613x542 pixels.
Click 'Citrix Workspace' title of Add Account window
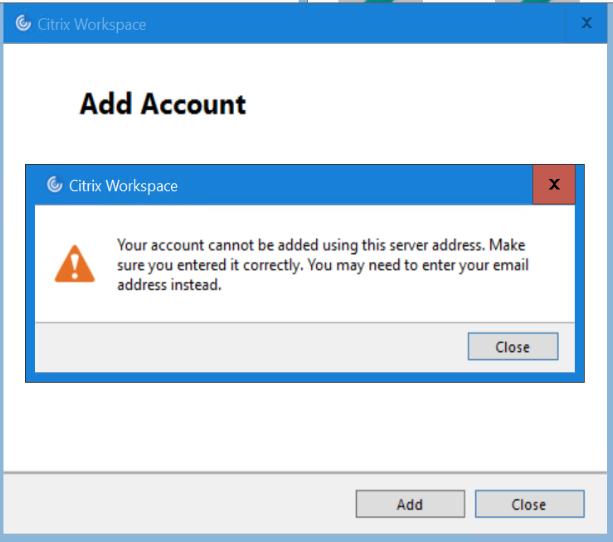pos(92,24)
